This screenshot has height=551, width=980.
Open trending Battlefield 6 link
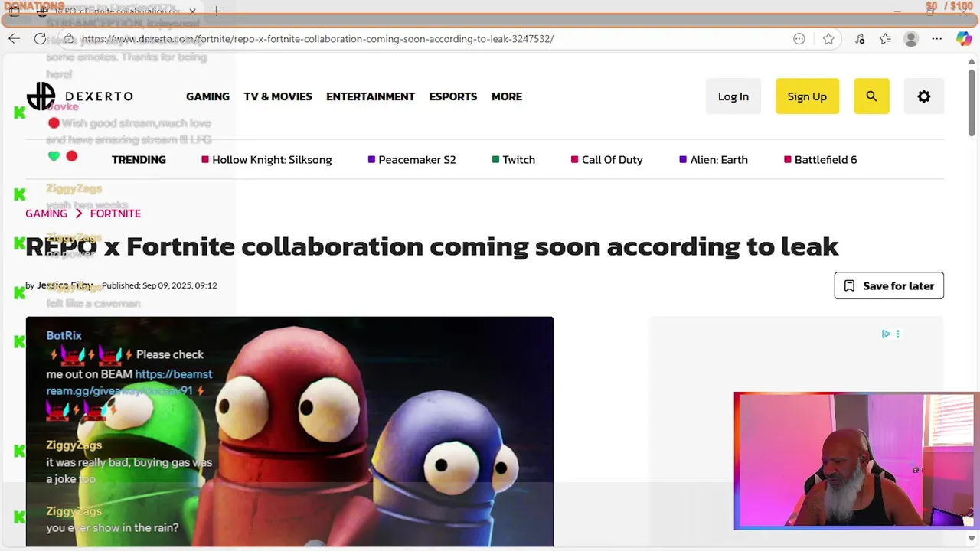pyautogui.click(x=821, y=159)
